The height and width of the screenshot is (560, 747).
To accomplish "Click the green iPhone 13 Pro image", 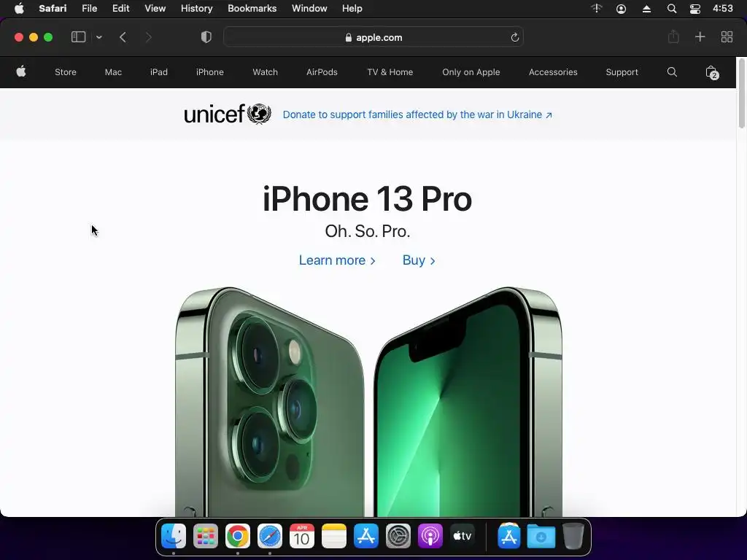I will (368, 402).
